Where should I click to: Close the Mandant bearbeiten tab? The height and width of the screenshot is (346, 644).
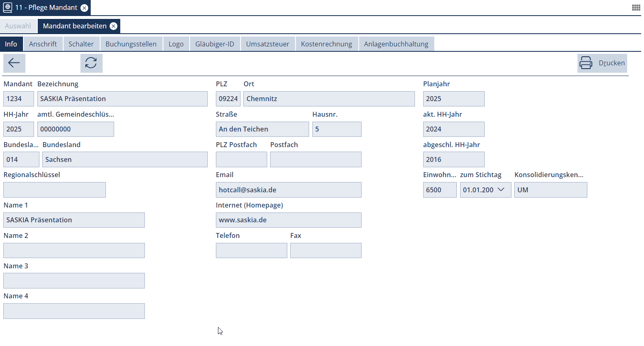click(114, 26)
